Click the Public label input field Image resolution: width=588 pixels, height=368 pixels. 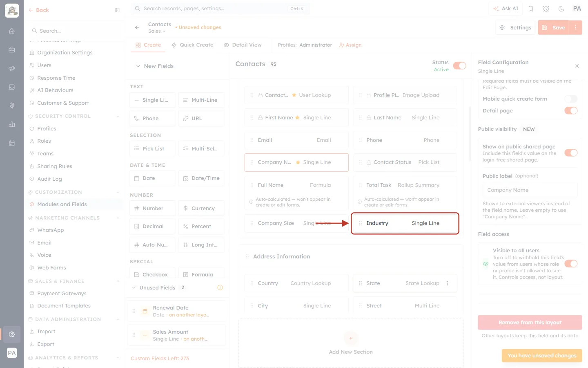[x=530, y=190]
